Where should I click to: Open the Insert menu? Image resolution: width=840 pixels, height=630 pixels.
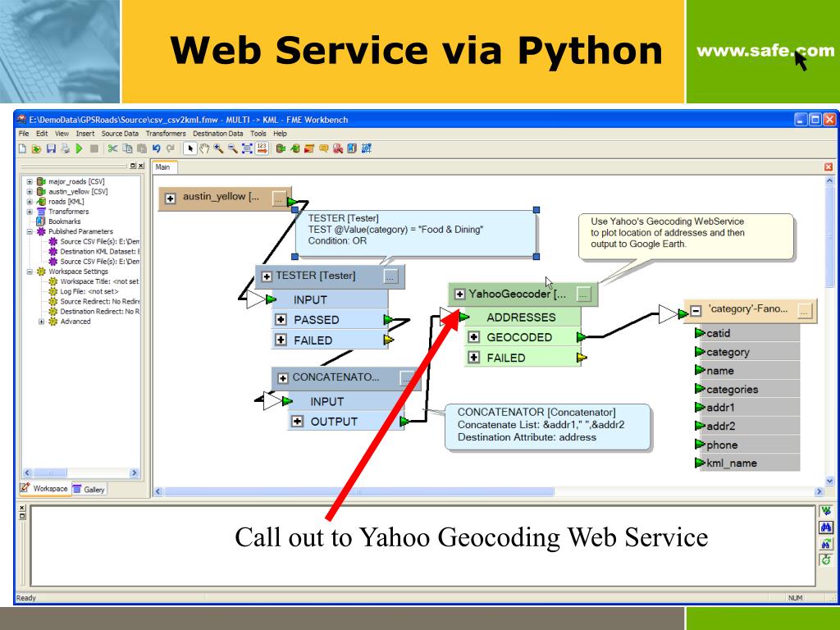84,134
